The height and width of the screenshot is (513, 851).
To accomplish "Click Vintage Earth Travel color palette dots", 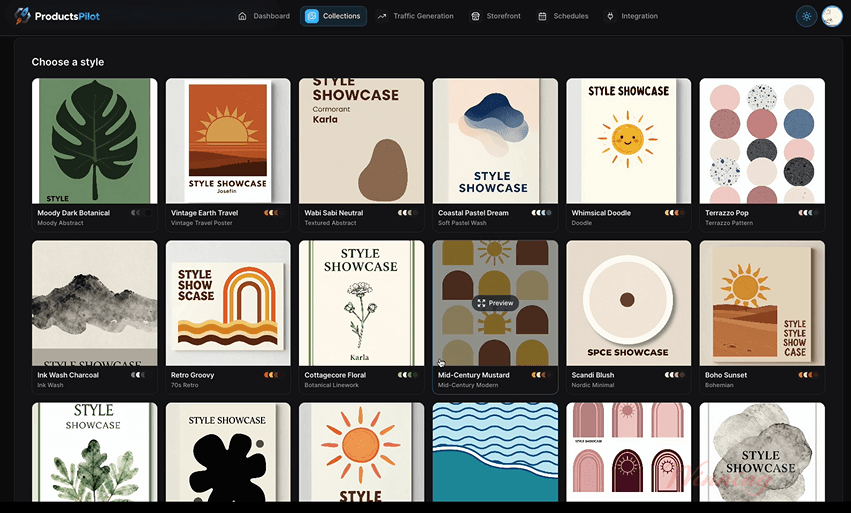I will [275, 213].
